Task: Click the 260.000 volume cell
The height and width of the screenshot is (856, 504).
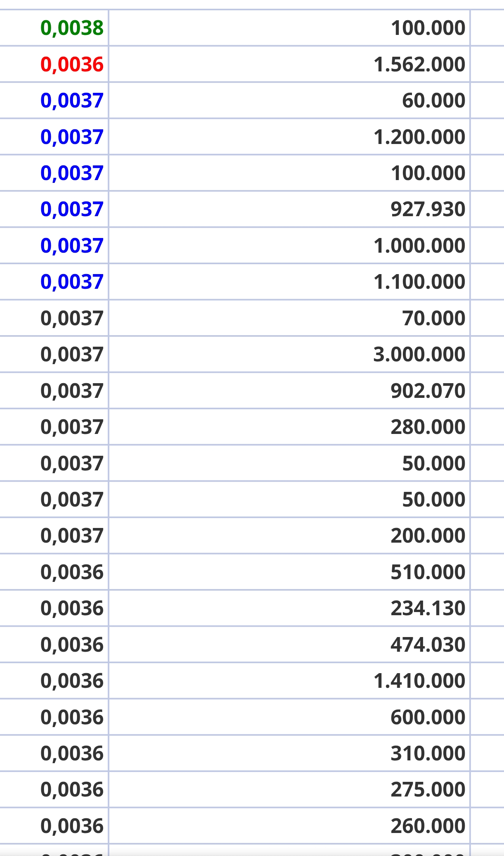Action: point(289,826)
